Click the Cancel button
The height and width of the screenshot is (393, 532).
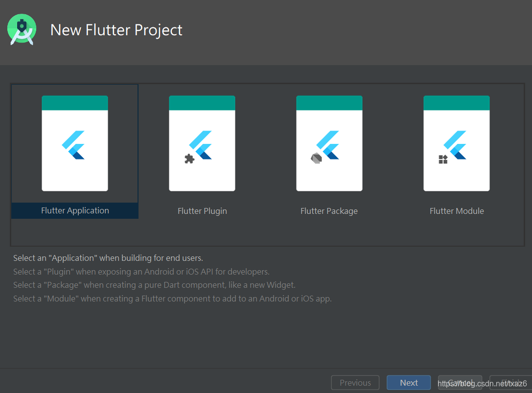(460, 383)
